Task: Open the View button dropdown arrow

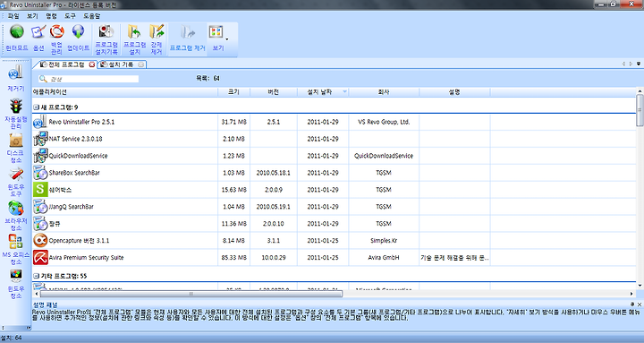Action: 226,39
